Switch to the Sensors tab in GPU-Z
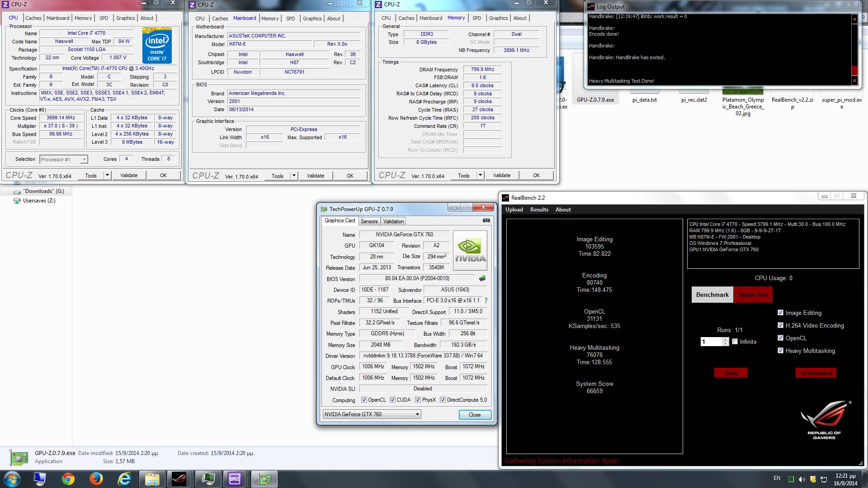This screenshot has width=868, height=488. 369,221
